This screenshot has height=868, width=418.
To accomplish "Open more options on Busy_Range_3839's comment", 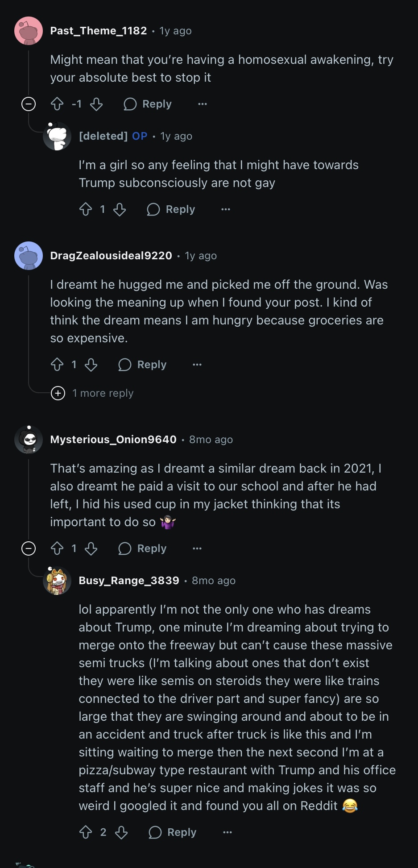I will coord(228,832).
